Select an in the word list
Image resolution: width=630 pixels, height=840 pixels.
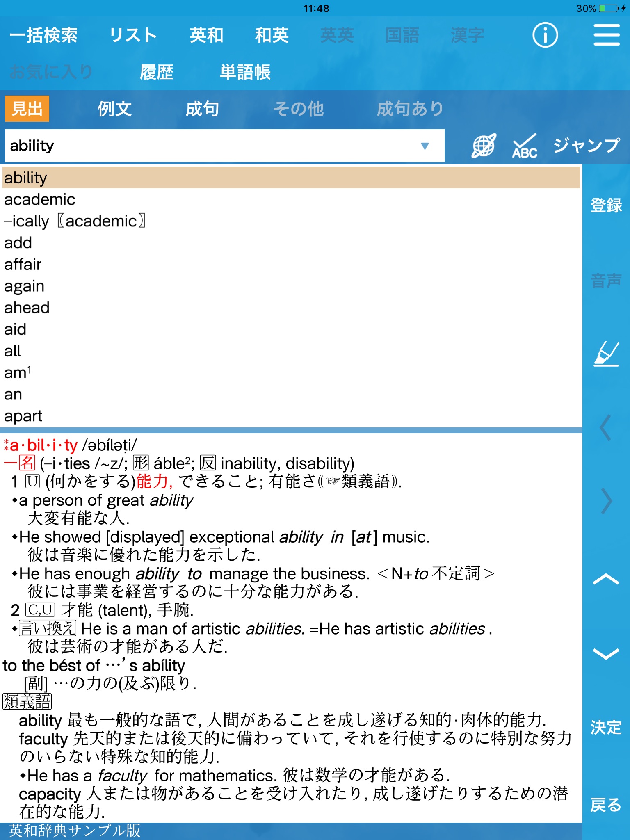[291, 395]
